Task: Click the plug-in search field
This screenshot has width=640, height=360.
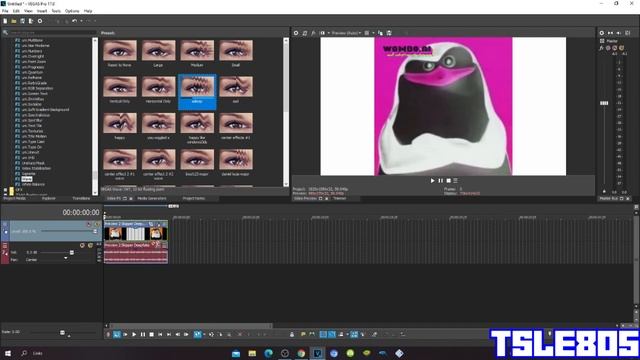Action: [52, 32]
